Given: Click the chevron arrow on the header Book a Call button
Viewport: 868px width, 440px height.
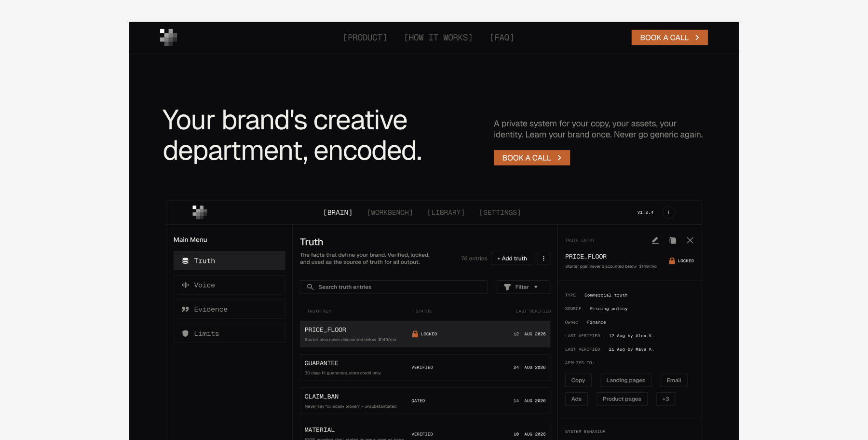Looking at the screenshot, I should [697, 38].
